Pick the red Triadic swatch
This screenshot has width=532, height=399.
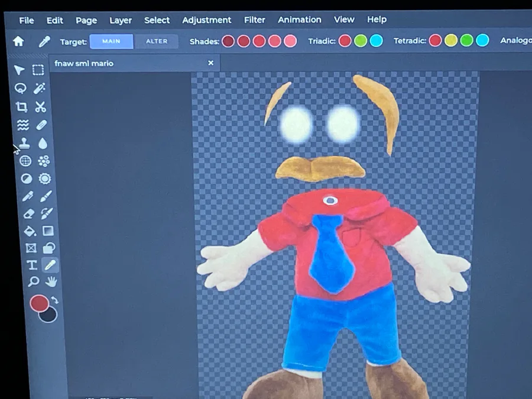click(345, 41)
